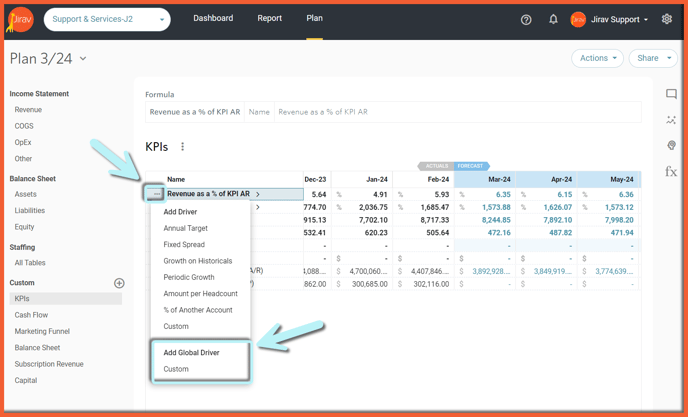Open the Support & Services-J2 company dropdown

(107, 19)
